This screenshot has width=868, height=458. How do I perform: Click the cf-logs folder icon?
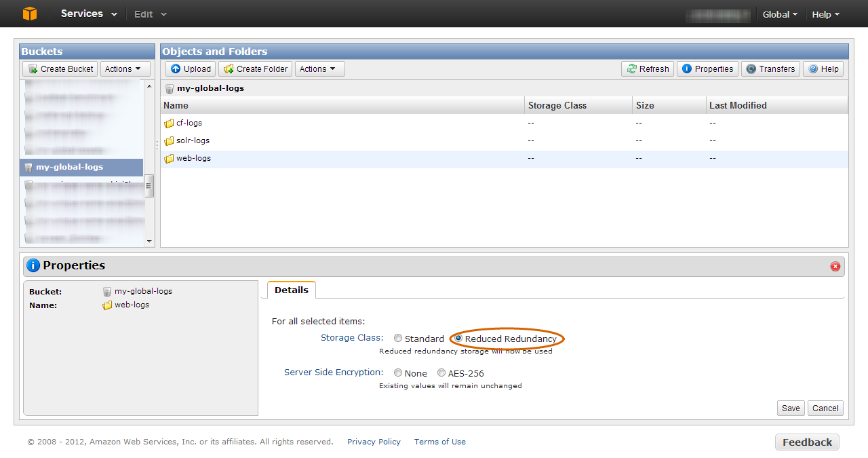[x=169, y=123]
